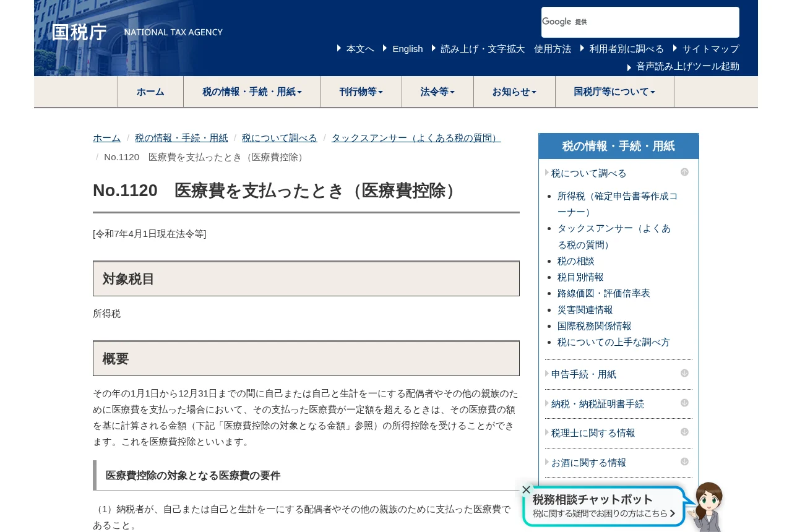Open 災害関連情報 sidebar link

[x=585, y=310]
